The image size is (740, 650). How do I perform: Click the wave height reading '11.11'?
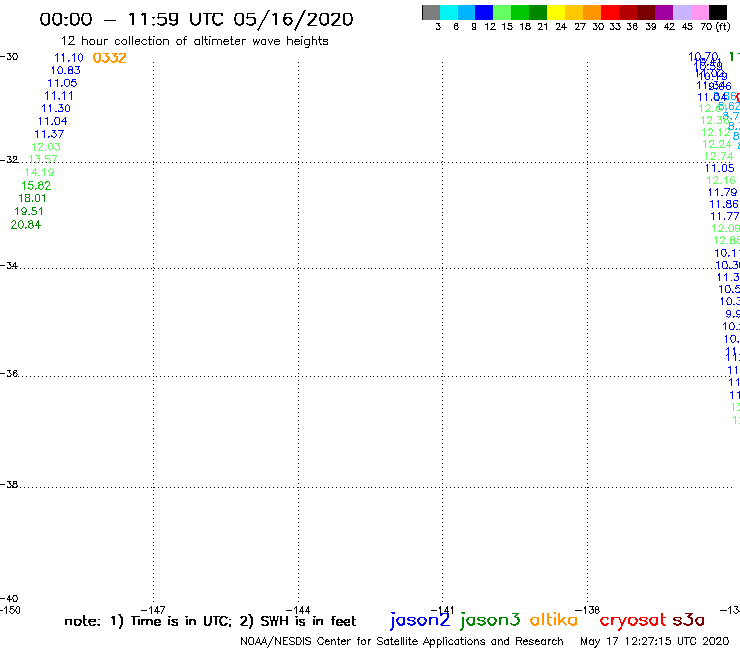(59, 96)
